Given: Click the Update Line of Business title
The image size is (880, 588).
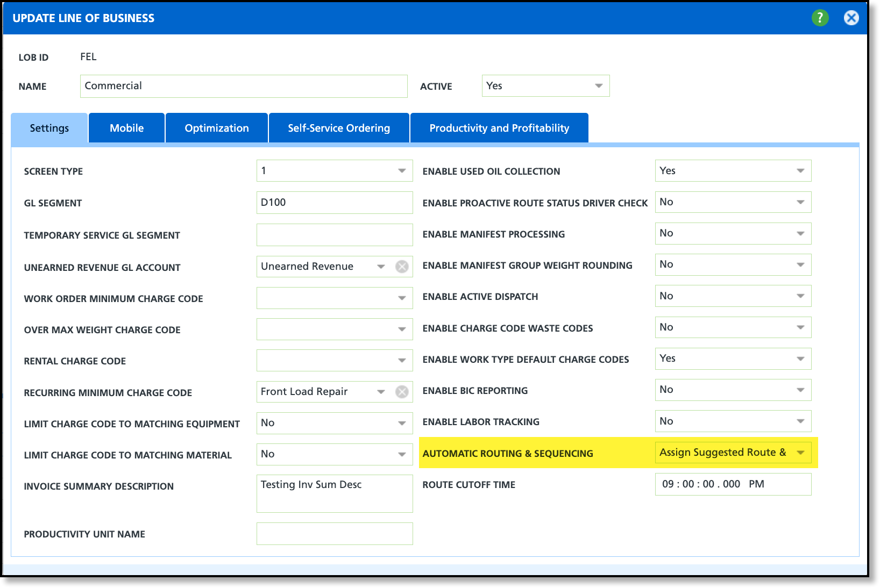Looking at the screenshot, I should (83, 18).
